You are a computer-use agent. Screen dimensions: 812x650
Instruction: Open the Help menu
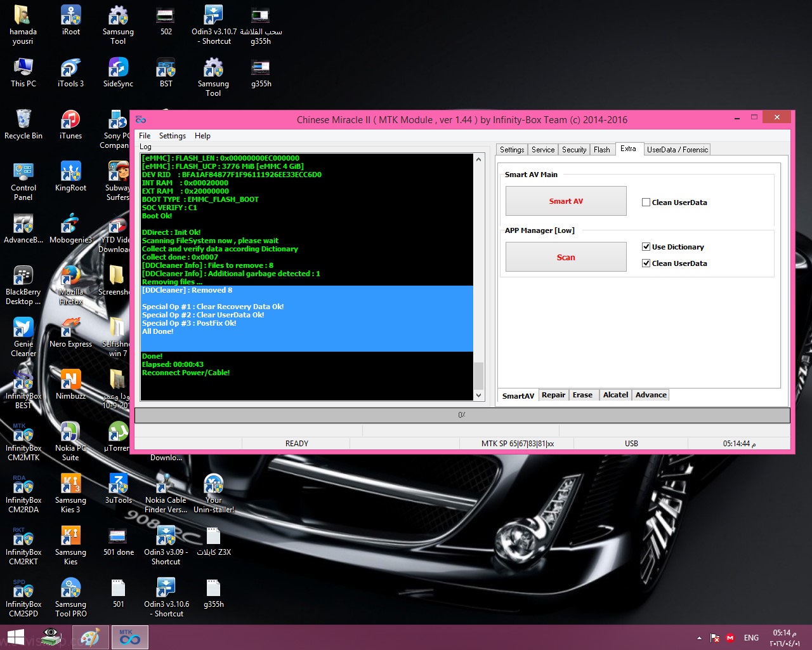202,136
